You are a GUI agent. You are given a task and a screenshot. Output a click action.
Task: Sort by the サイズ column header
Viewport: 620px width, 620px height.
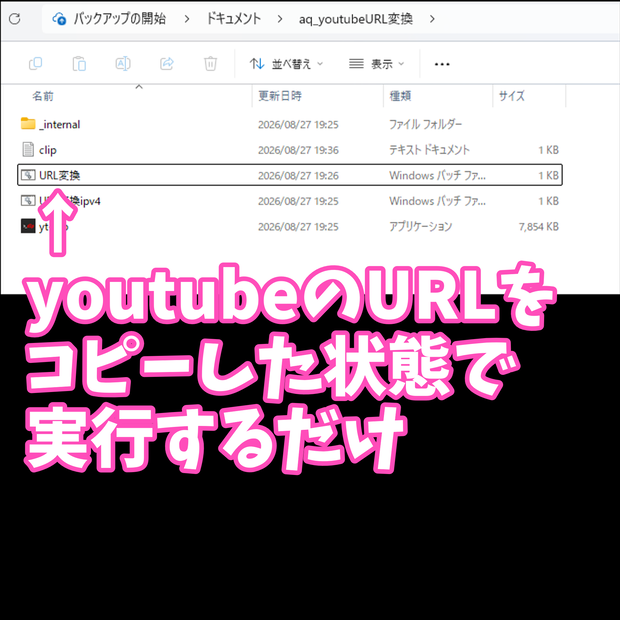tap(511, 96)
